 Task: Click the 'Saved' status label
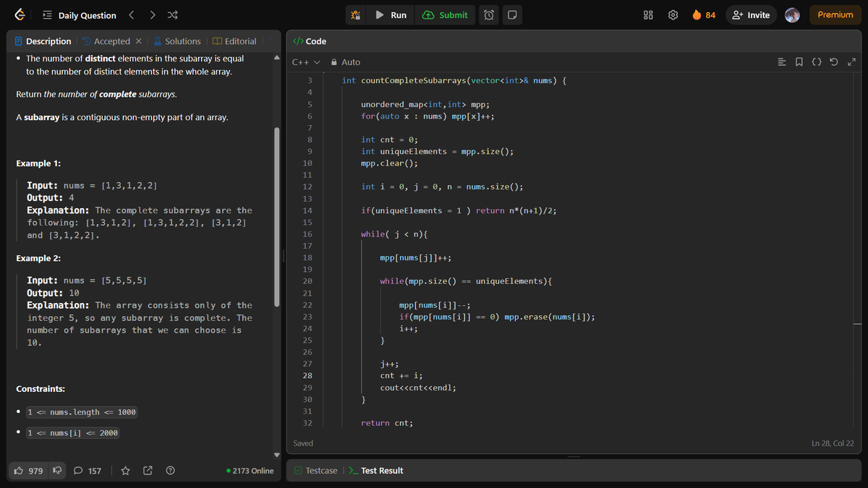303,443
